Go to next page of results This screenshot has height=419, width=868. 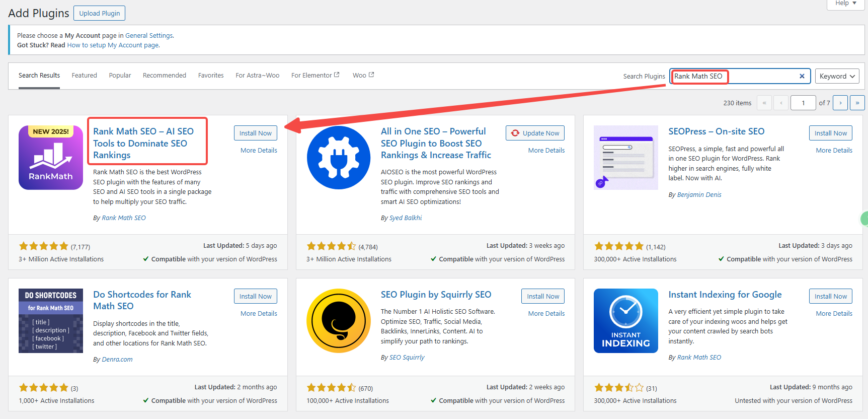point(840,103)
